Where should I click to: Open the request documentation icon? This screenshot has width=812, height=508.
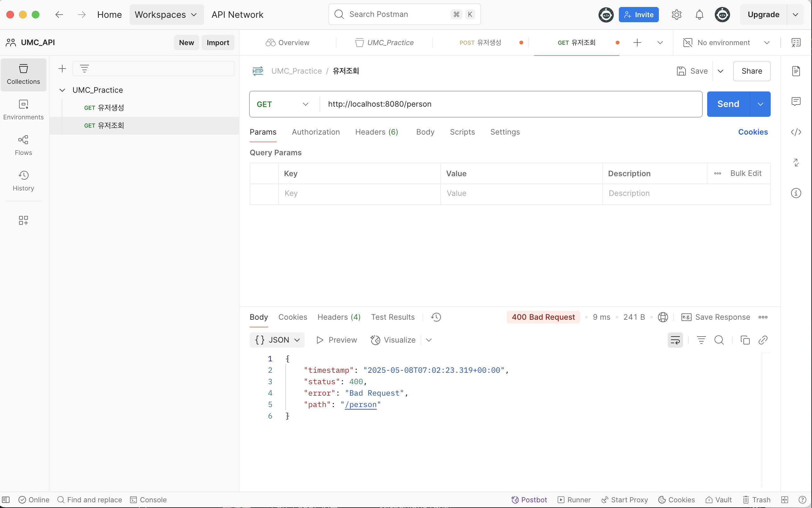coord(796,71)
